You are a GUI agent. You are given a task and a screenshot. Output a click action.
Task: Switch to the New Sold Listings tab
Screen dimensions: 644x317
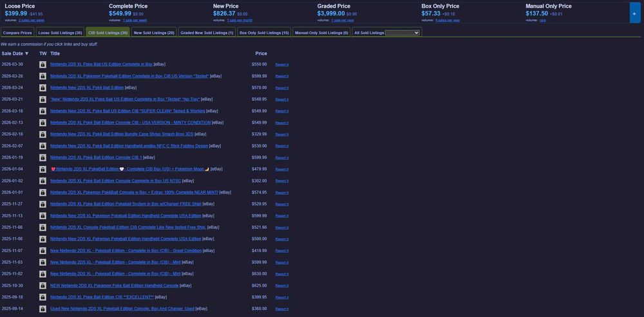[154, 33]
